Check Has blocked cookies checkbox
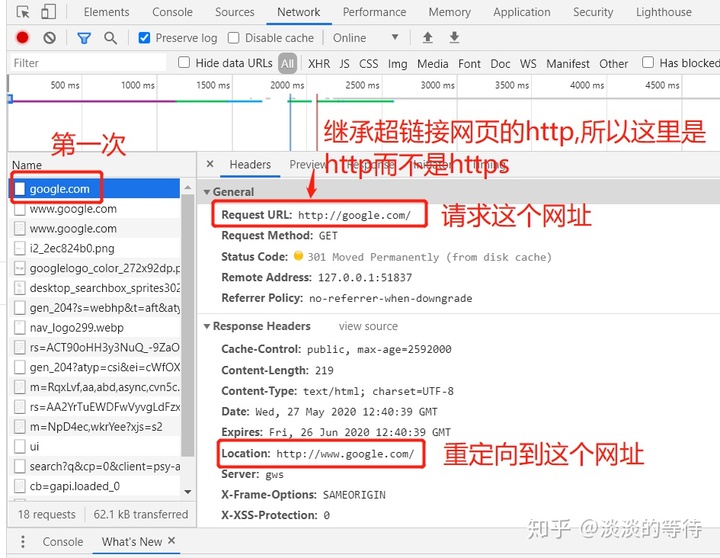 (648, 62)
